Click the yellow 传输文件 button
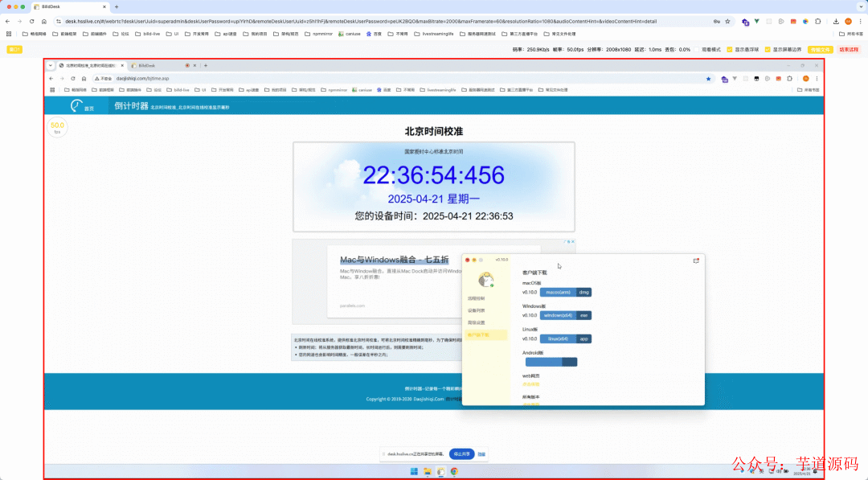 [820, 50]
